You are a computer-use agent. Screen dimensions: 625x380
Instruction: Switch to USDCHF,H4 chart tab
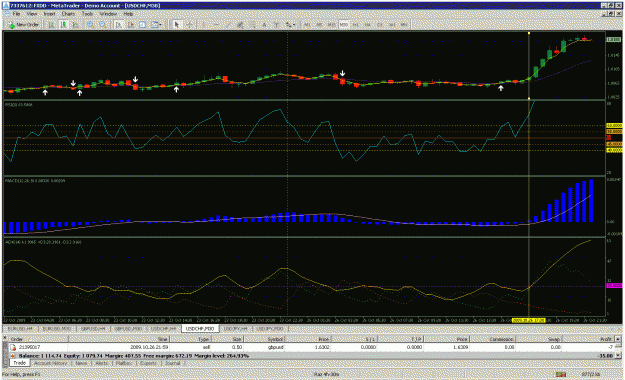(163, 329)
